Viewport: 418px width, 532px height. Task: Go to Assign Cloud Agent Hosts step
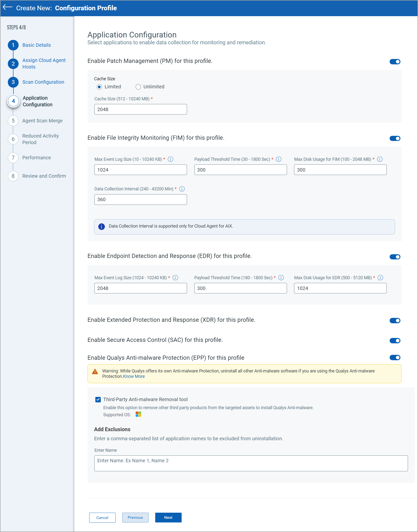pyautogui.click(x=44, y=63)
